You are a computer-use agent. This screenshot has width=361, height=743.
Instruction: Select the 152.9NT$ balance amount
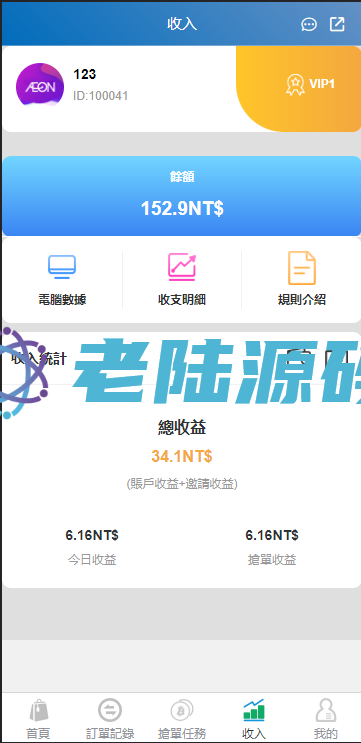[182, 208]
